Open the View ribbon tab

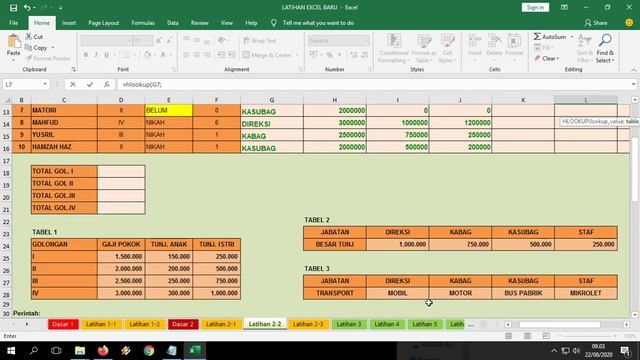coord(227,23)
